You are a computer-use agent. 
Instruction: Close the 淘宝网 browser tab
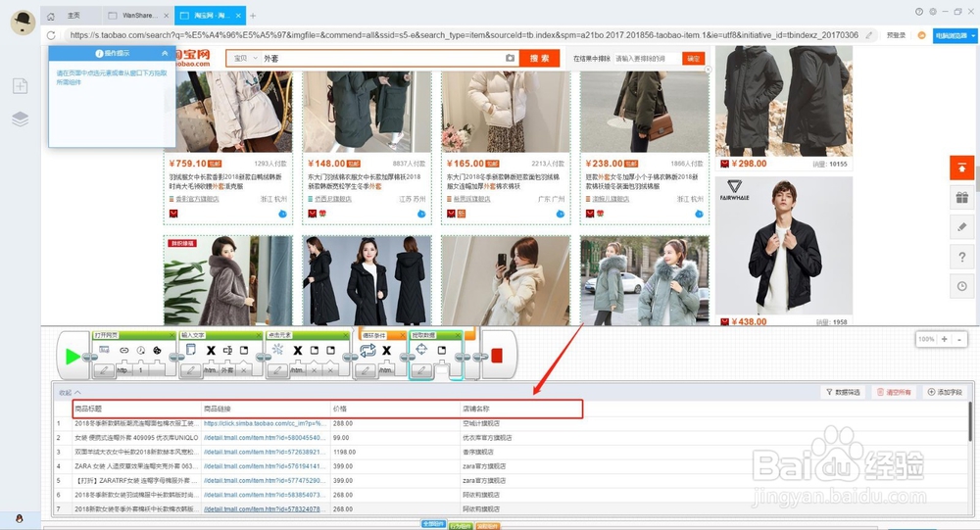click(239, 15)
